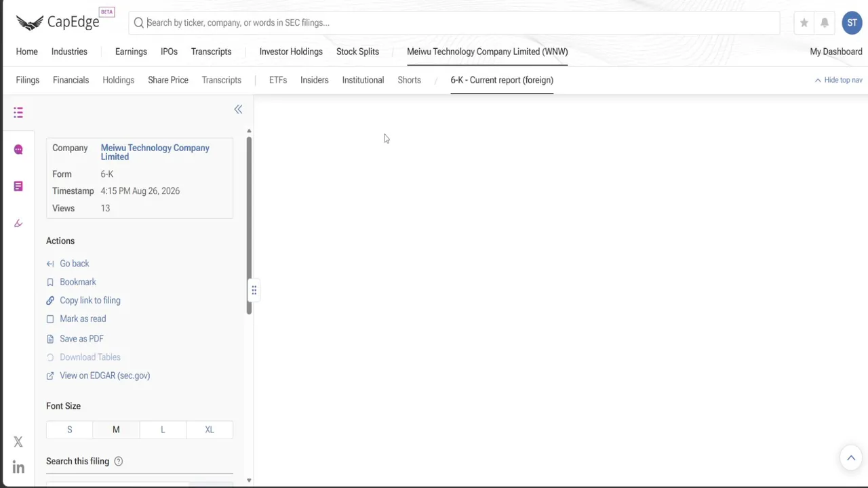The height and width of the screenshot is (488, 868).
Task: Click the Form value 6-K
Action: (x=107, y=174)
